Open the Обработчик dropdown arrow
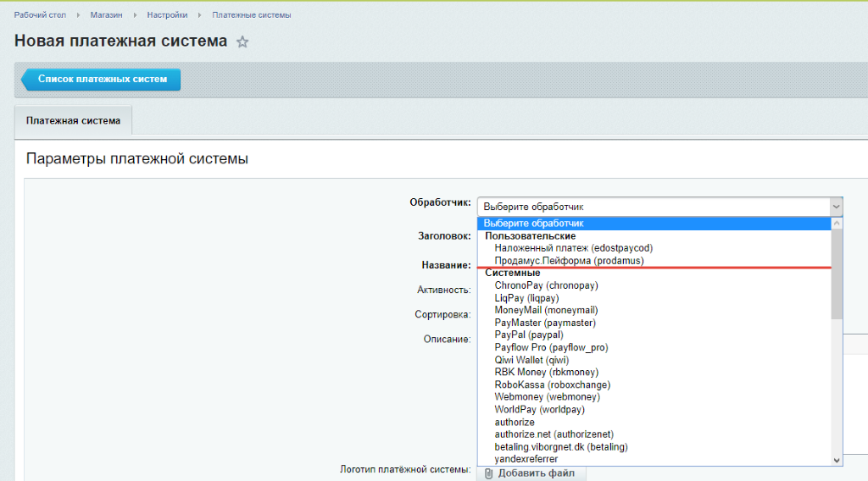The image size is (868, 481). pos(836,207)
